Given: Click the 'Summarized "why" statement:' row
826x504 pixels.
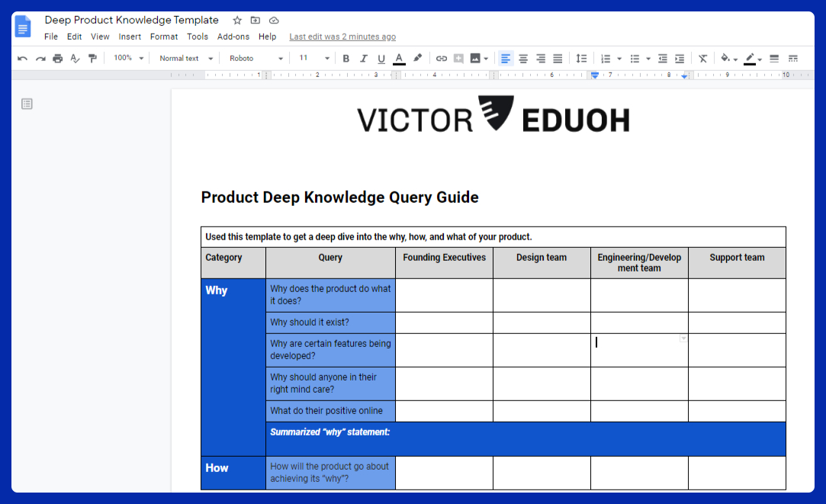Looking at the screenshot, I should [525, 438].
